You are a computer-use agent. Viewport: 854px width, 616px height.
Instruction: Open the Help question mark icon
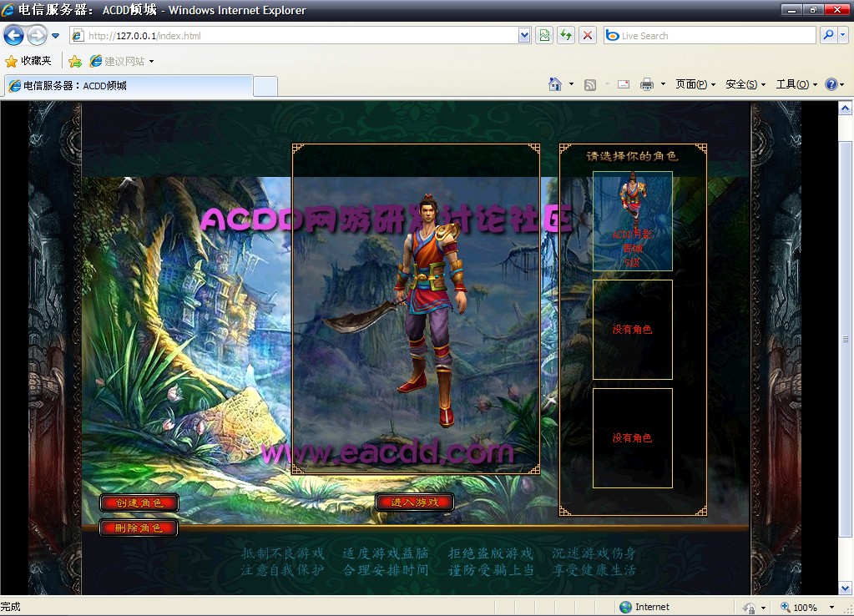point(831,84)
